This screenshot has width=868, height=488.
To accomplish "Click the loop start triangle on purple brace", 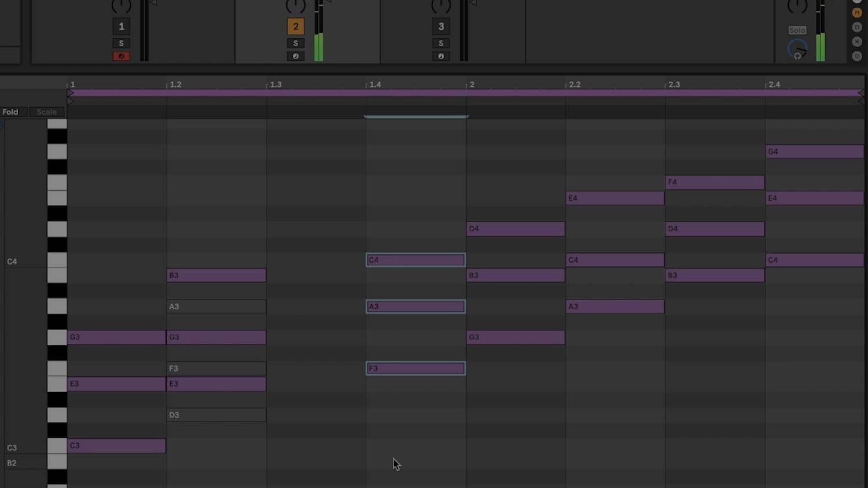I will pyautogui.click(x=70, y=93).
